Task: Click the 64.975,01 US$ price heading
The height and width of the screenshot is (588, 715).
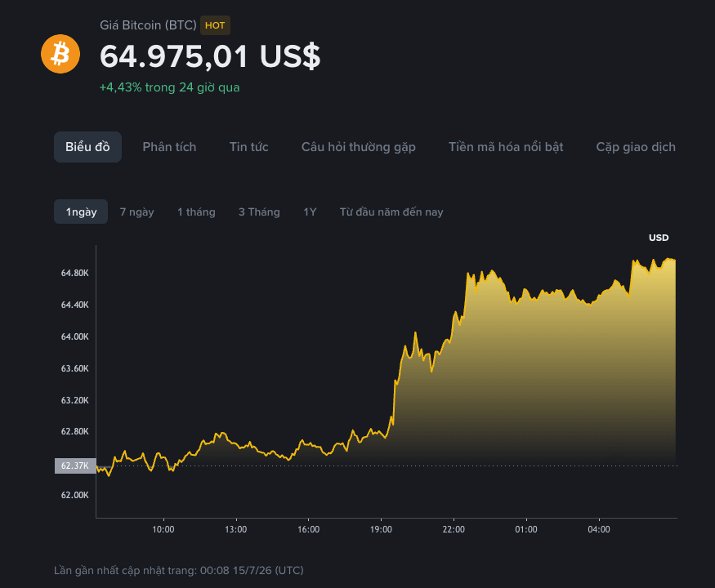Action: (210, 56)
